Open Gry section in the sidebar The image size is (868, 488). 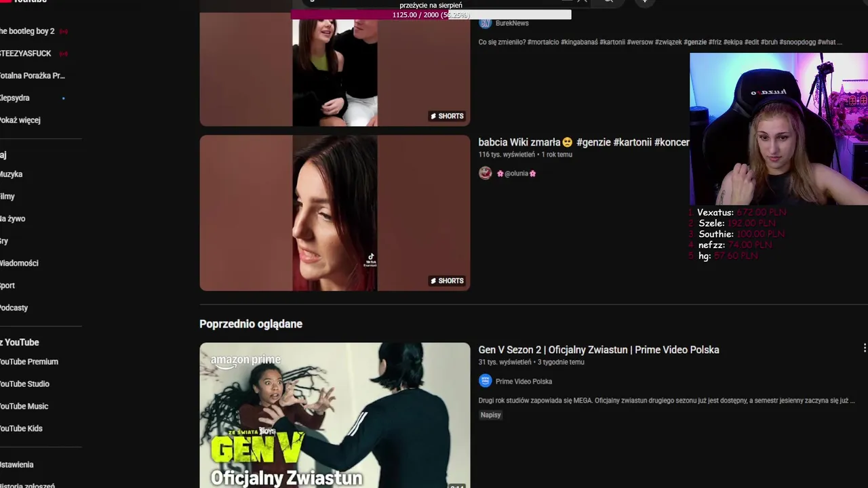[x=4, y=241]
